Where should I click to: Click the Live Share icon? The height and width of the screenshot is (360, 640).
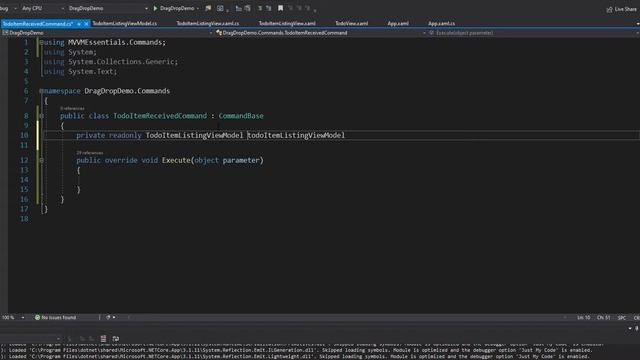(x=609, y=9)
